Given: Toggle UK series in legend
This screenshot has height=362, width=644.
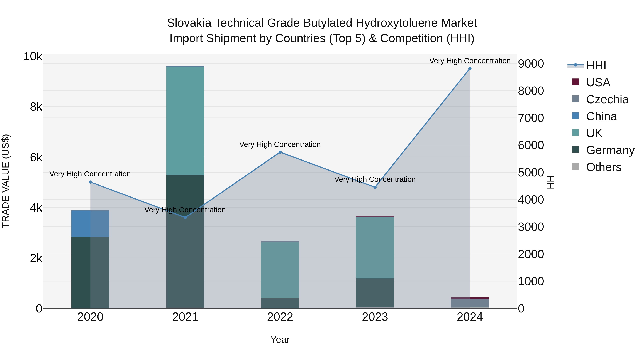Looking at the screenshot, I should coord(587,133).
